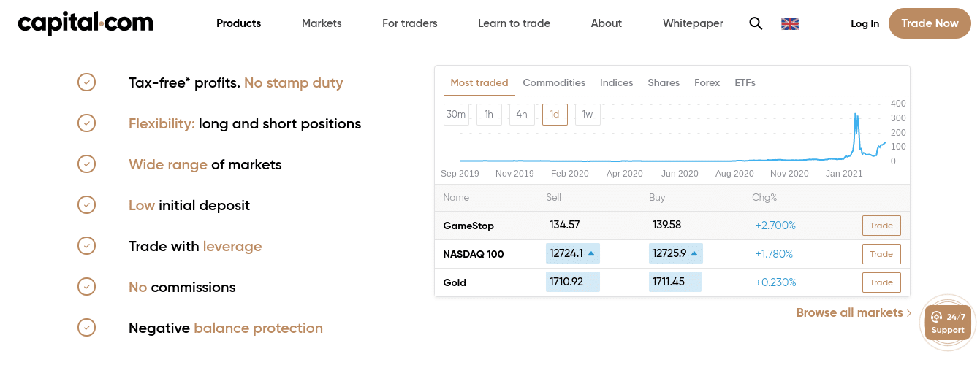The image size is (980, 373).
Task: Click the up arrow in NASDAQ 100 sell price
Action: coord(591,254)
